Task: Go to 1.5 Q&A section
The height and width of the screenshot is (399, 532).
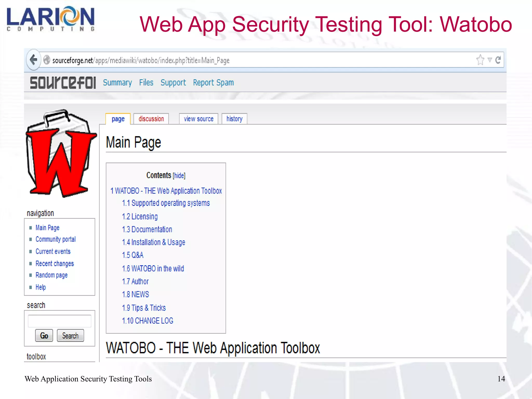Action: [x=132, y=255]
